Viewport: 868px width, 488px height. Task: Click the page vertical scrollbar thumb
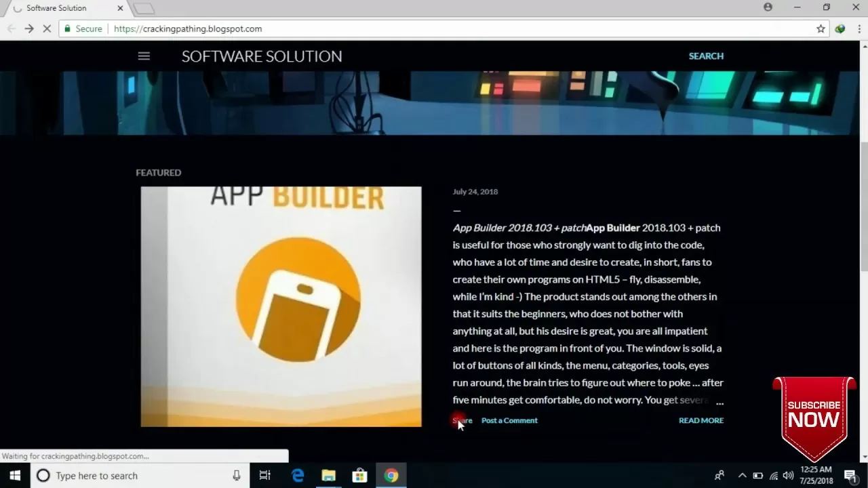[864, 207]
